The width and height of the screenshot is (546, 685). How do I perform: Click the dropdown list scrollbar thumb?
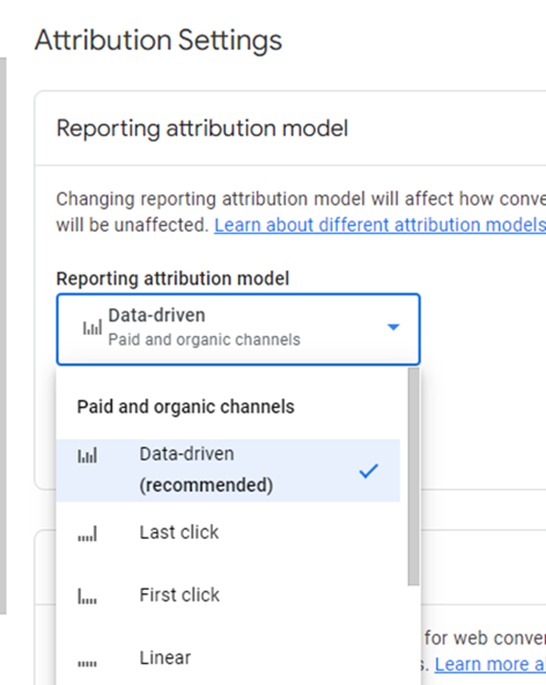tap(413, 476)
